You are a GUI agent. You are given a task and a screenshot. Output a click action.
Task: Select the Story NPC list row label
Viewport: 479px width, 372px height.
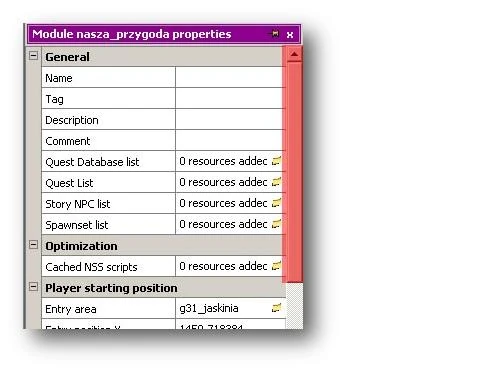(77, 204)
